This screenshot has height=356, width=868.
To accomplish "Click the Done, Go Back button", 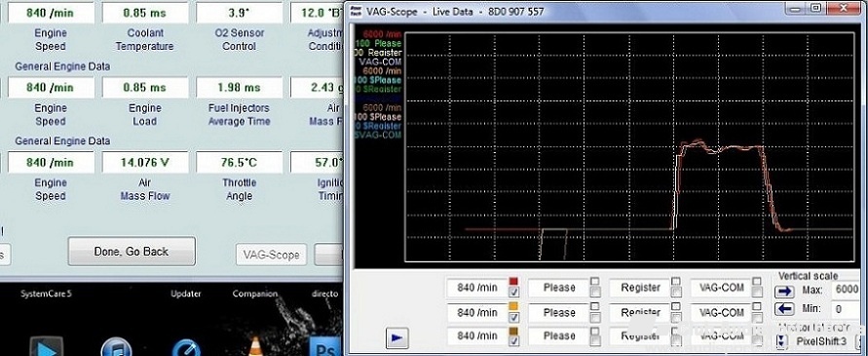I will coord(132,252).
